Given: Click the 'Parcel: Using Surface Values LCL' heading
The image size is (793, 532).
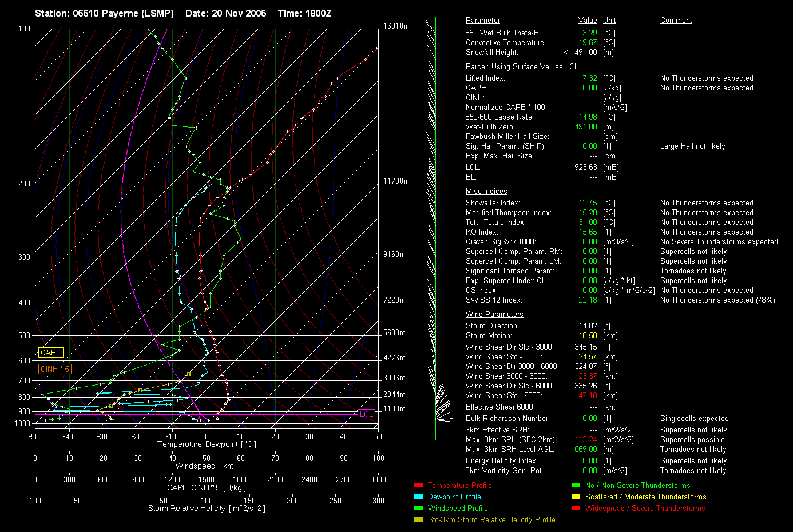Looking at the screenshot, I should tap(522, 66).
